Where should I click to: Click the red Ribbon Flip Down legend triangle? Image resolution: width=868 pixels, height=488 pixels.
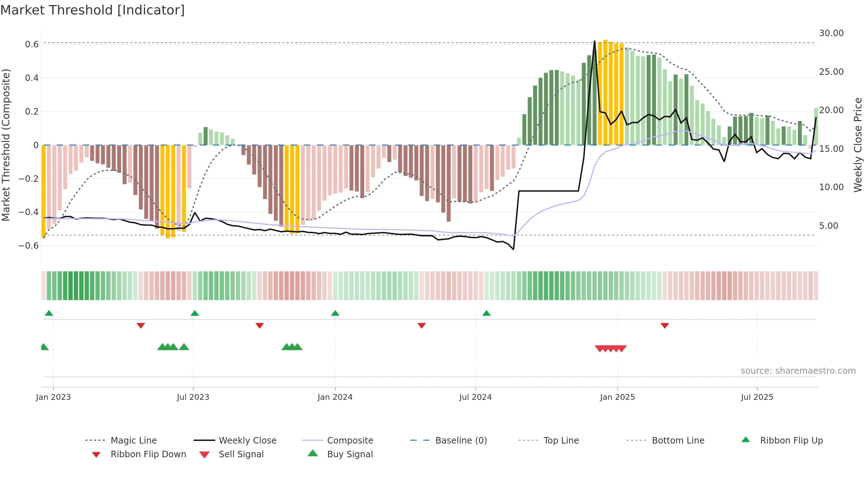point(96,455)
